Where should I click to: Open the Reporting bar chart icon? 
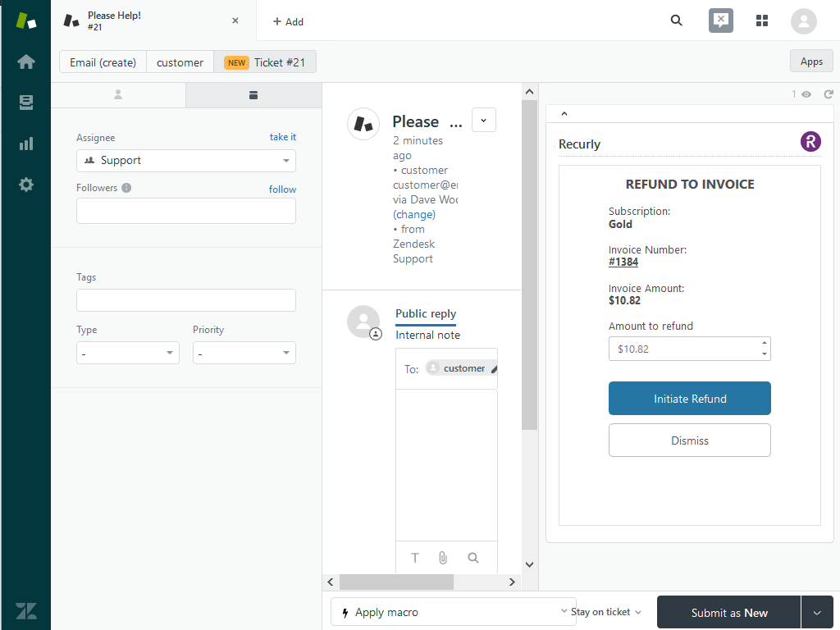25,144
